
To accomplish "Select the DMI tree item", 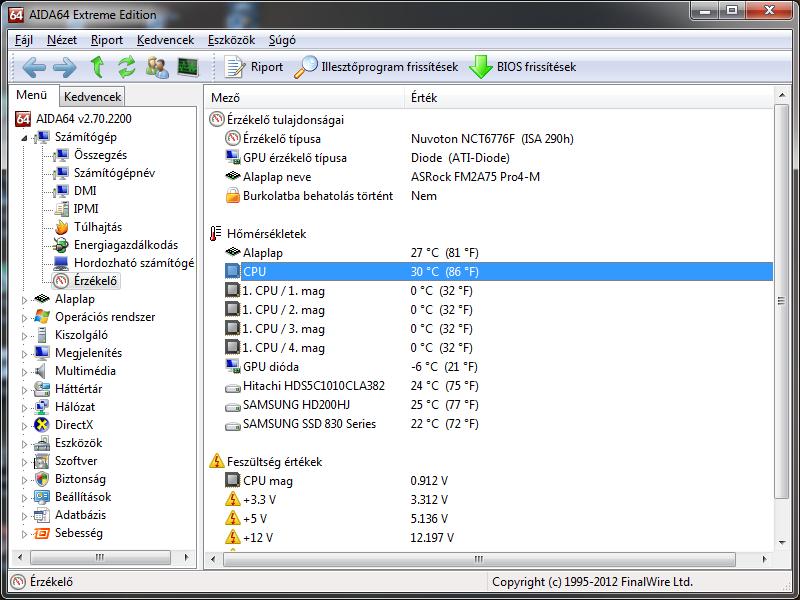I will pos(85,190).
